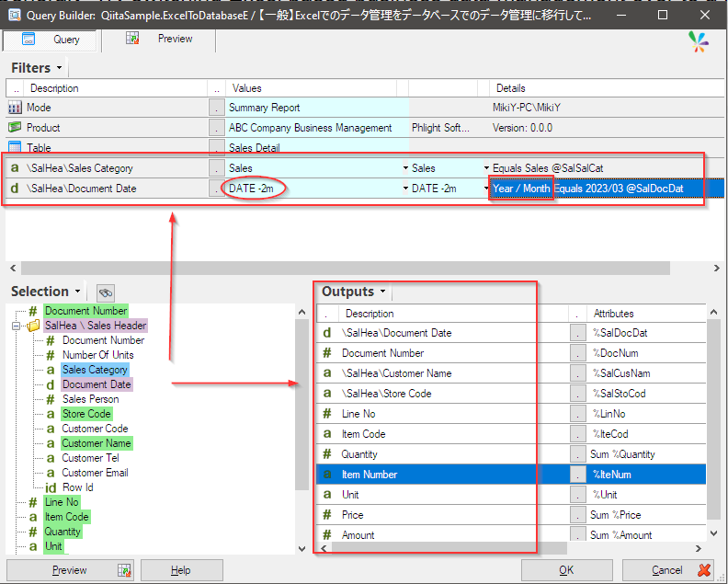Screen dimensions: 728x584
Task: Click the Sum %Amount attribute cell
Action: point(646,534)
